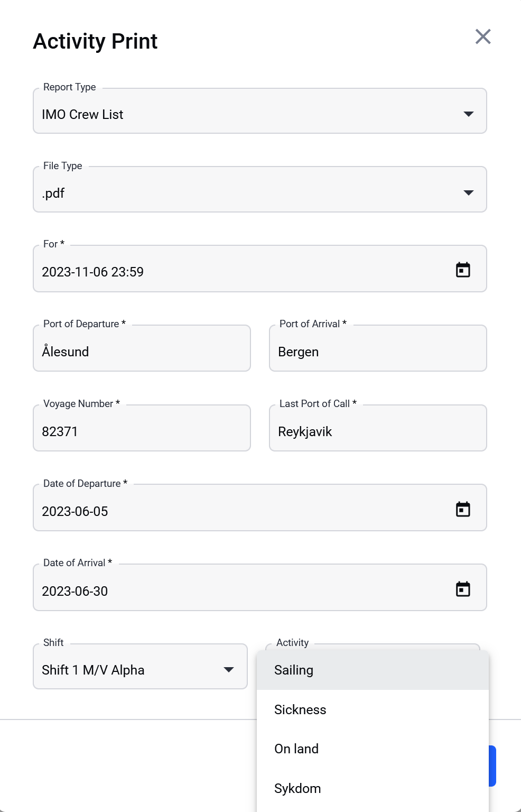This screenshot has height=812, width=521.
Task: Select the Sykdom activity option
Action: click(373, 788)
